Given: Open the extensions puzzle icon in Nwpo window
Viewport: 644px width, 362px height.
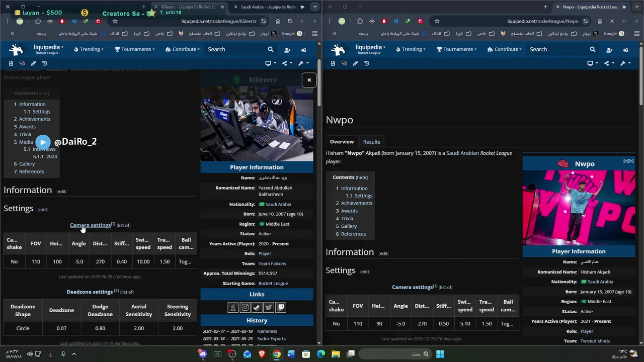Looking at the screenshot, I should (360, 21).
